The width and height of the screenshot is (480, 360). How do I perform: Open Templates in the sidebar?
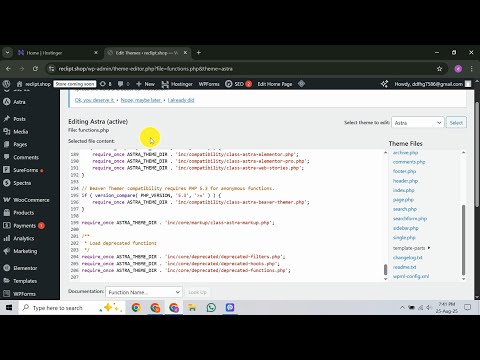pos(25,281)
